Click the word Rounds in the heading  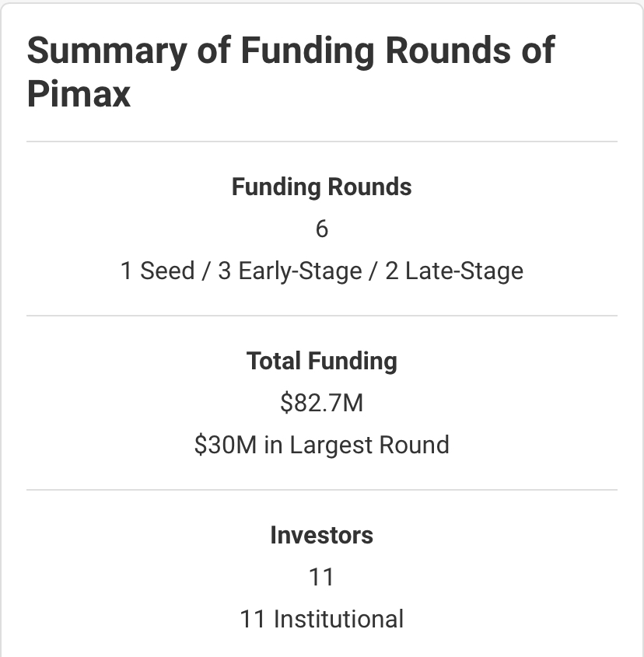click(448, 51)
